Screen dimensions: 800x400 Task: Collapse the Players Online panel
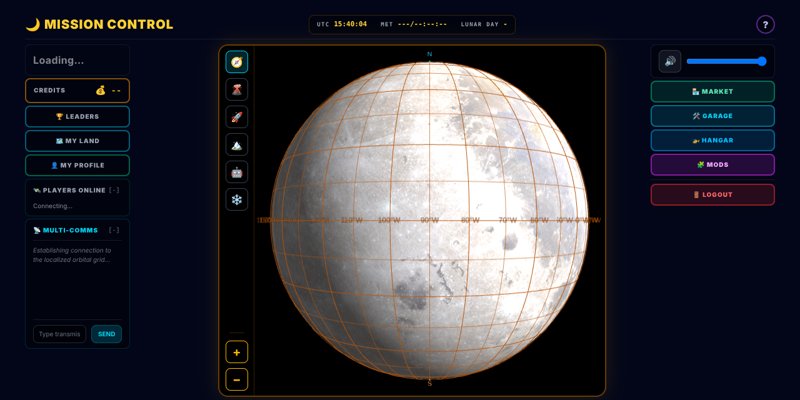coord(114,190)
